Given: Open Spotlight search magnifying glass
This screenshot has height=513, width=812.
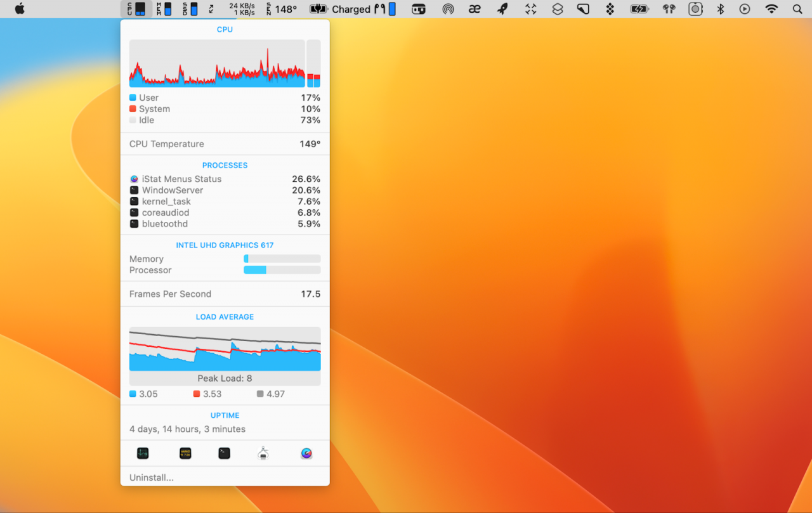Looking at the screenshot, I should [x=797, y=9].
